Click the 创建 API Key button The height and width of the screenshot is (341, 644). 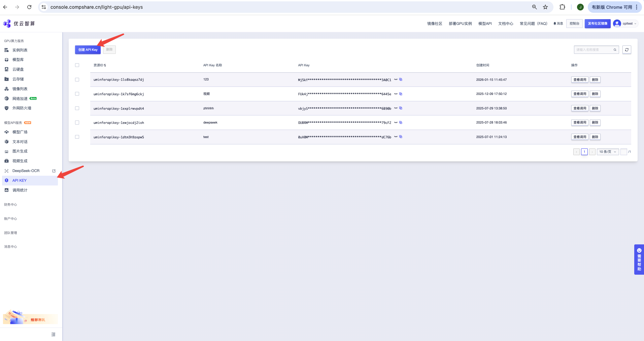click(88, 50)
